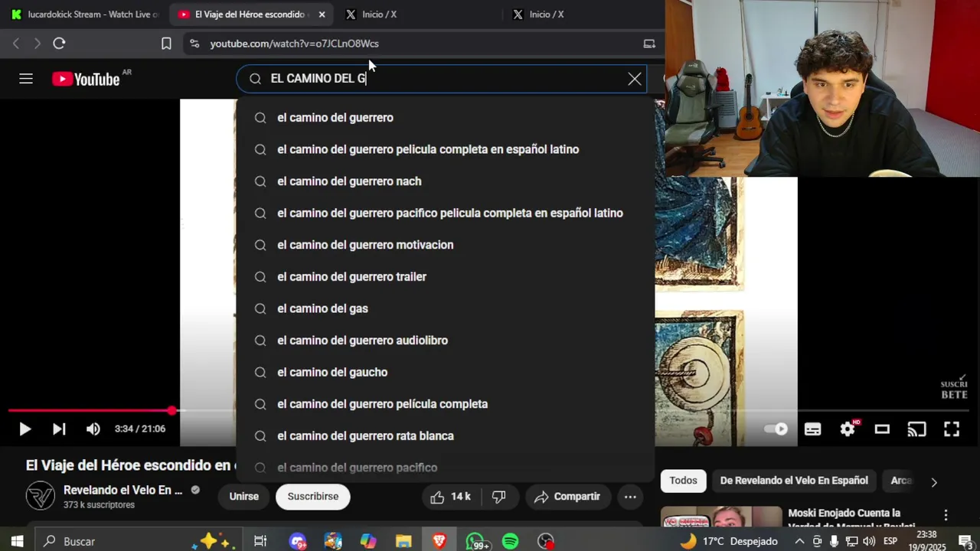980x551 pixels.
Task: Open the Moski Enojado video thumbnail
Action: pyautogui.click(x=721, y=517)
